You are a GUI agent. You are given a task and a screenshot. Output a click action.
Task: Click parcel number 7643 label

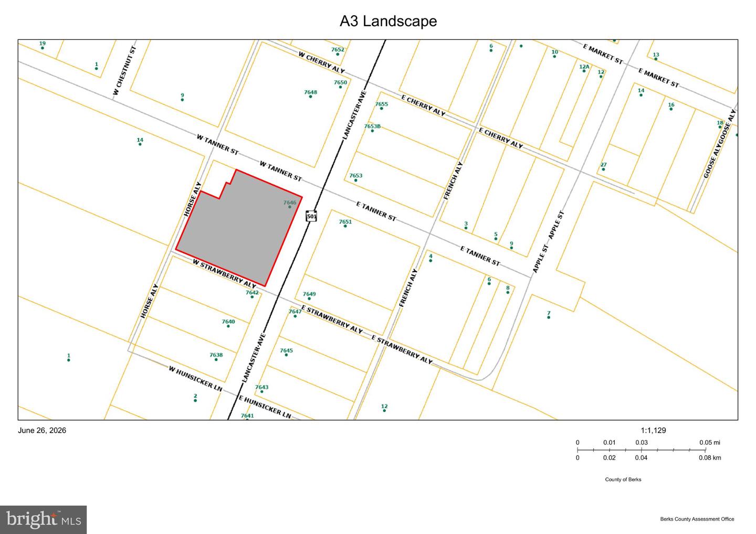click(261, 387)
